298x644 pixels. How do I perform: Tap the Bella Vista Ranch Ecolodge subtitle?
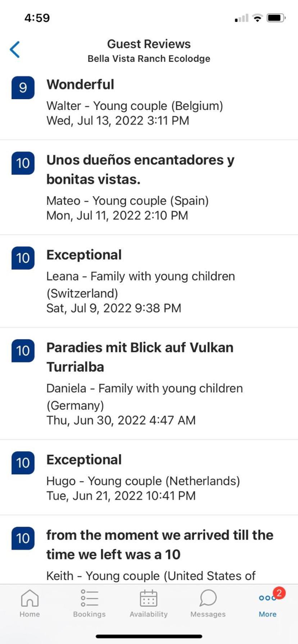point(149,59)
